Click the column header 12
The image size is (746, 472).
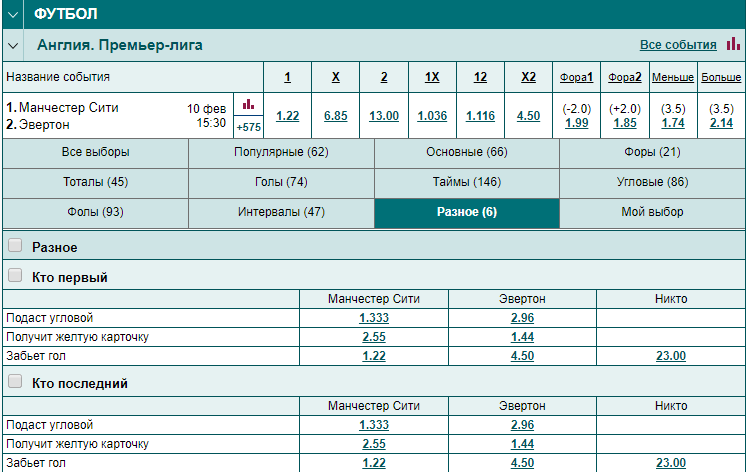point(480,77)
